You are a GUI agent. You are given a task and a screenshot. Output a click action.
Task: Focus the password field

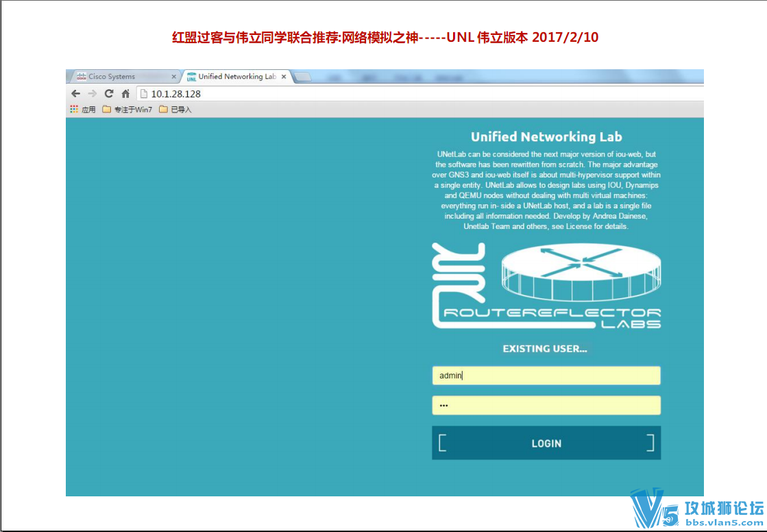point(546,405)
